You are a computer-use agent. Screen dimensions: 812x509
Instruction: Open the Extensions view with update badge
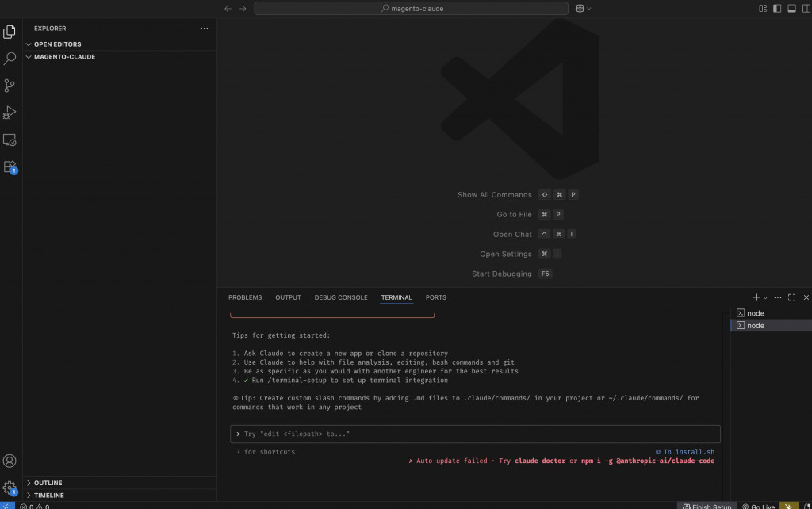click(10, 166)
